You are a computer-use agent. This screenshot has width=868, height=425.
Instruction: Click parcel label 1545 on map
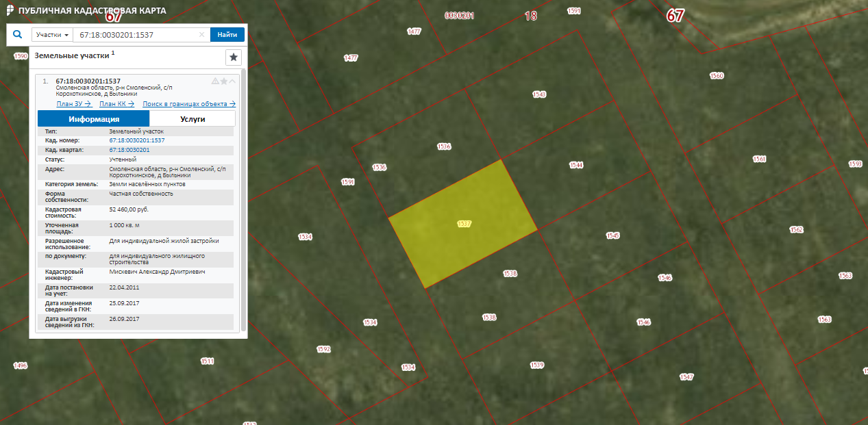click(612, 235)
